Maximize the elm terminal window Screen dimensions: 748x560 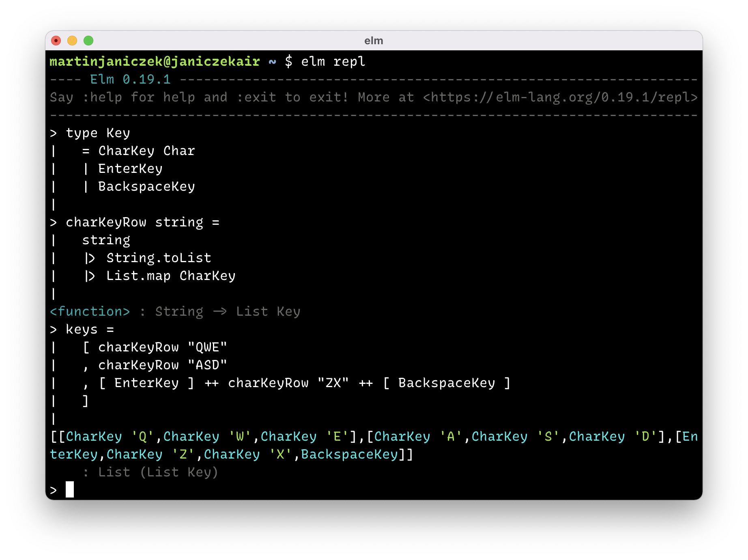point(88,41)
